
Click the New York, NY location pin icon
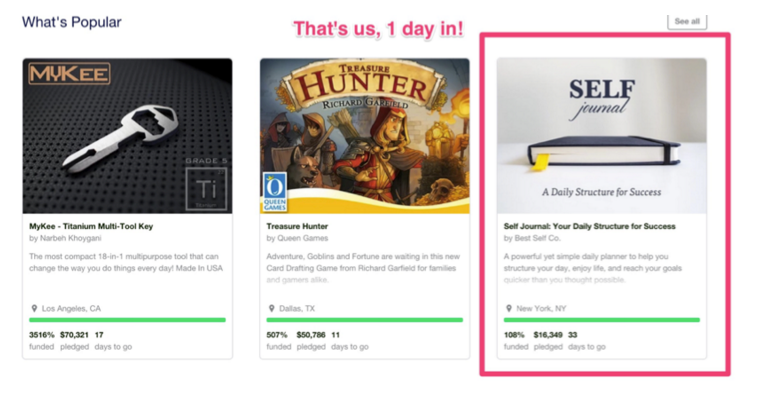coord(507,308)
